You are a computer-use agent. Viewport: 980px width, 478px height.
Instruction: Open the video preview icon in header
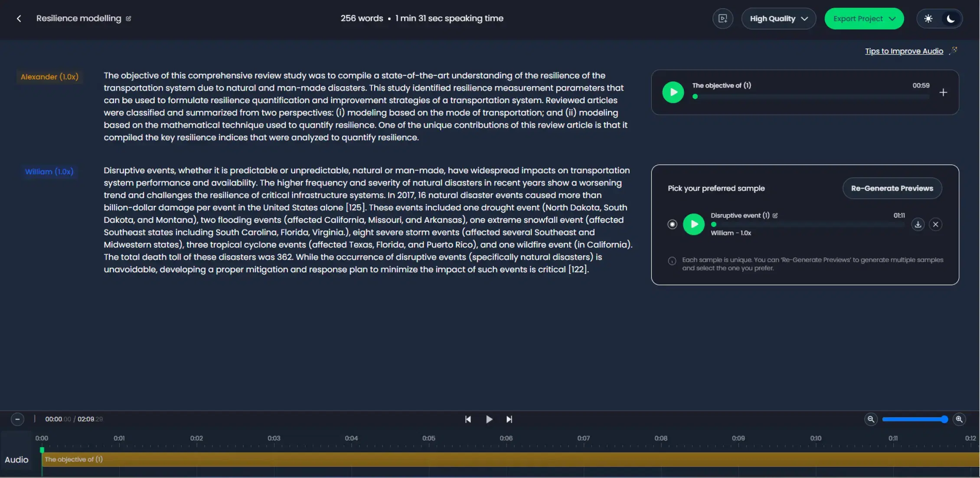722,19
